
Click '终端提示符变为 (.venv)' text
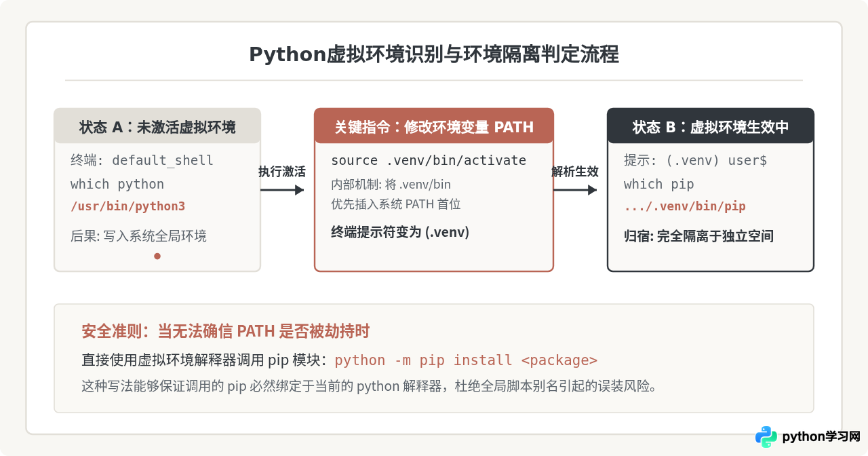pos(400,233)
